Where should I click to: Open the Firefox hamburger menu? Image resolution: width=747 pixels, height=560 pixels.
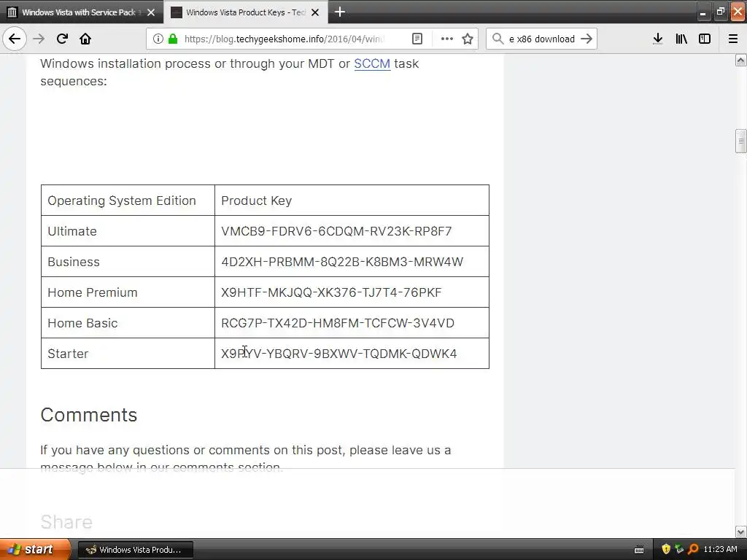coord(733,39)
